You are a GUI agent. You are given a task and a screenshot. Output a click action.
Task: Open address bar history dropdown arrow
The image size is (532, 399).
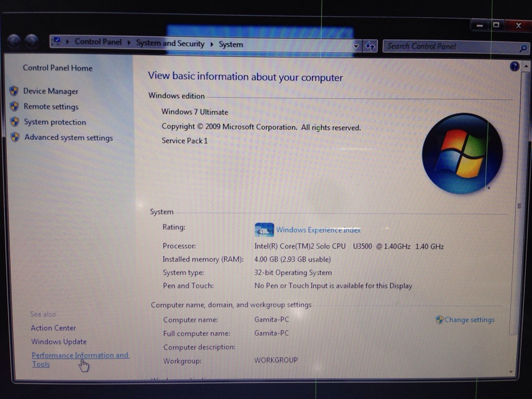click(356, 46)
